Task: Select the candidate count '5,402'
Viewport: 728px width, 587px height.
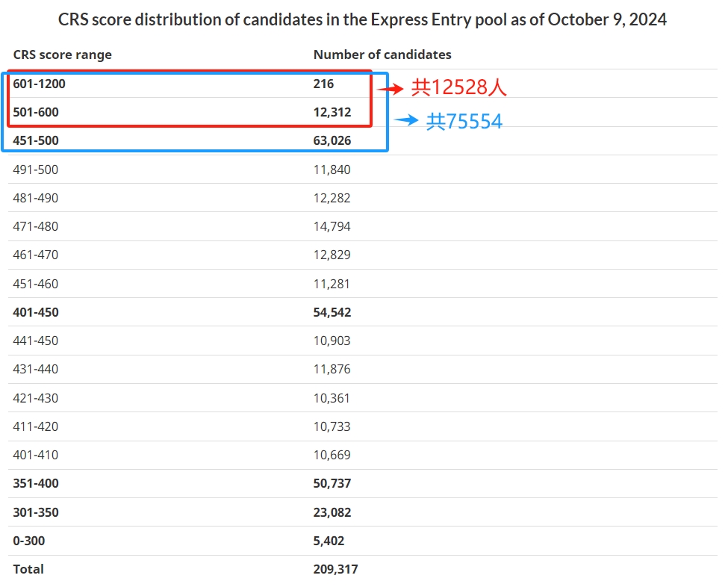Action: coord(329,541)
